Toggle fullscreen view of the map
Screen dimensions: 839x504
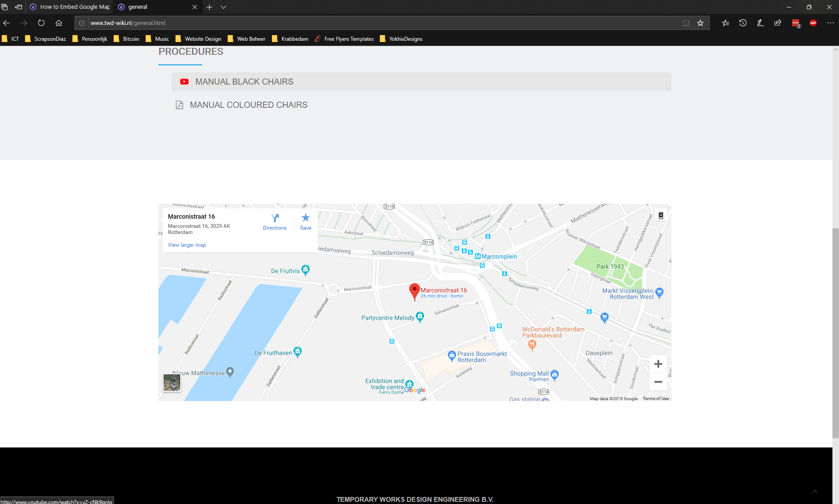pos(660,215)
